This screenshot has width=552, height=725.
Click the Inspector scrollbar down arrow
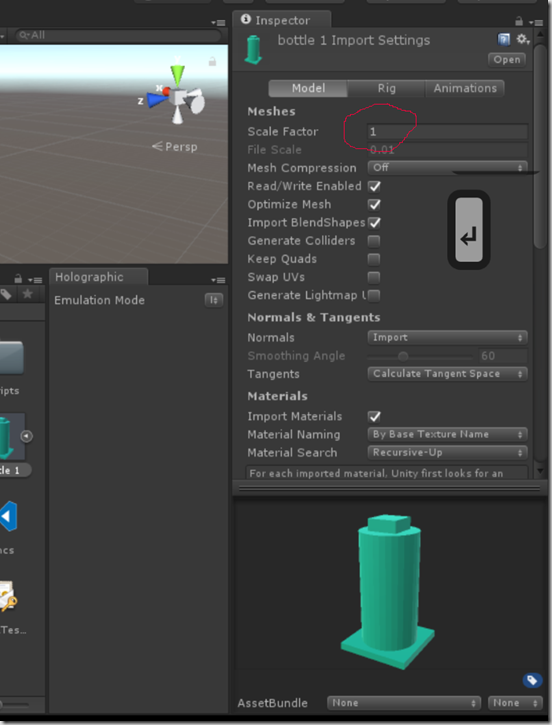(x=540, y=471)
